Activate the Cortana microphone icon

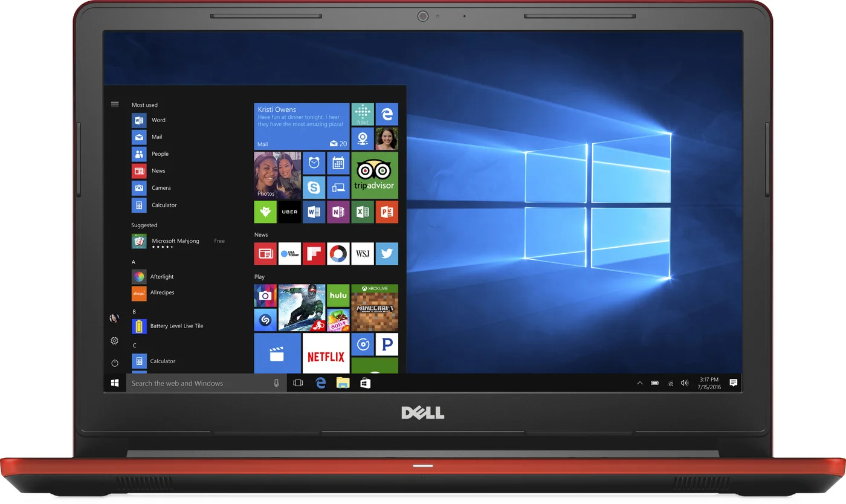[276, 383]
